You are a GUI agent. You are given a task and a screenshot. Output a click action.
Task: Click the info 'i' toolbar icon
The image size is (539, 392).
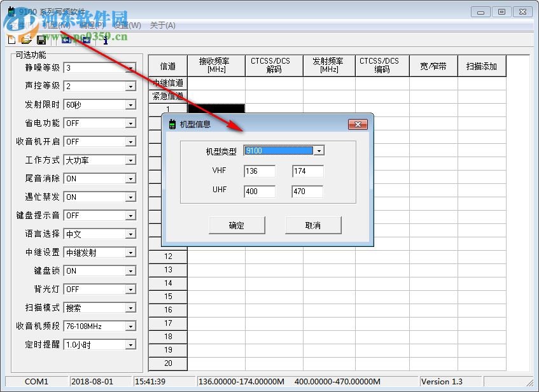pyautogui.click(x=106, y=40)
